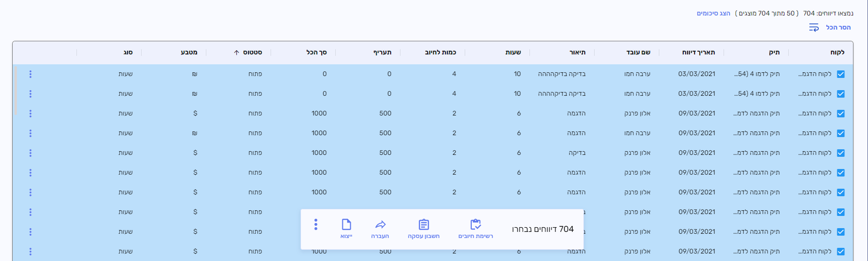This screenshot has width=868, height=261.
Task: Expand the row menu for ערבה חמו 09/03/2021
Action: [30, 133]
